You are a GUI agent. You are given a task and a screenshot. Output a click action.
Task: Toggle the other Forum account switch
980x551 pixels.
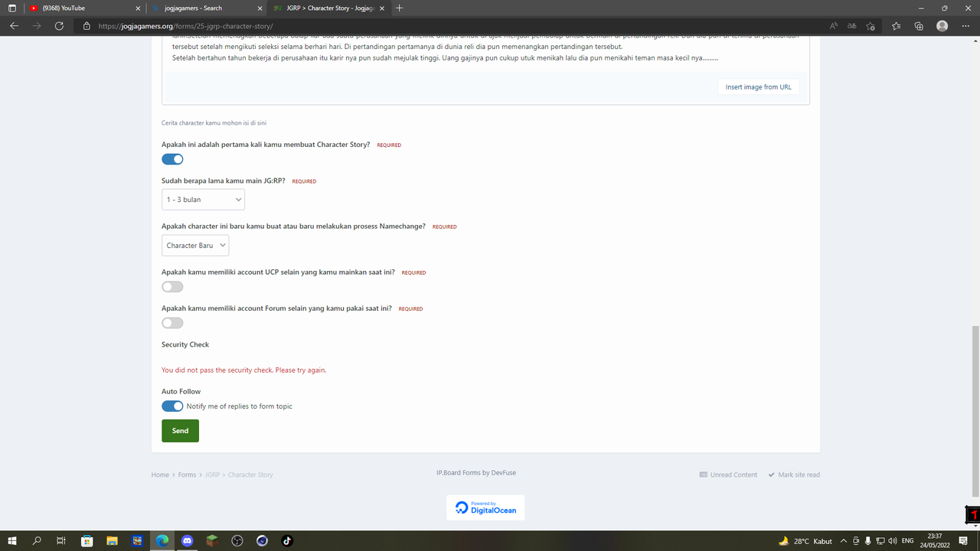[172, 323]
